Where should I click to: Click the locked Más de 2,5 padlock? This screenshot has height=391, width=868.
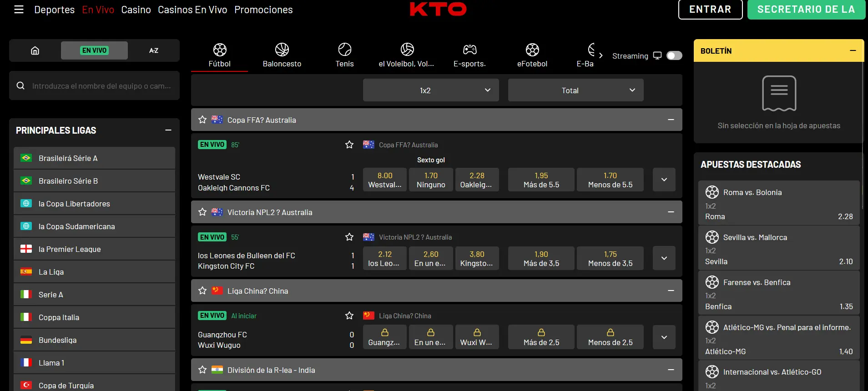pyautogui.click(x=541, y=332)
